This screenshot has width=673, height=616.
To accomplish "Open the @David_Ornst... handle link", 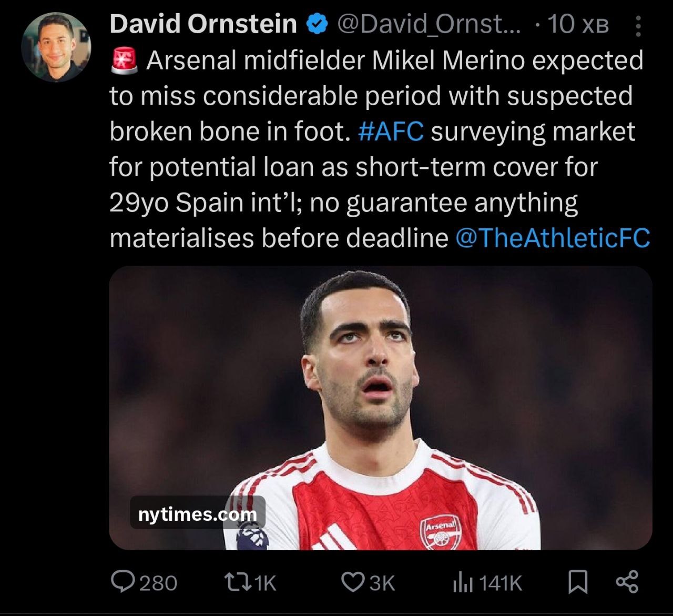I will click(x=429, y=24).
